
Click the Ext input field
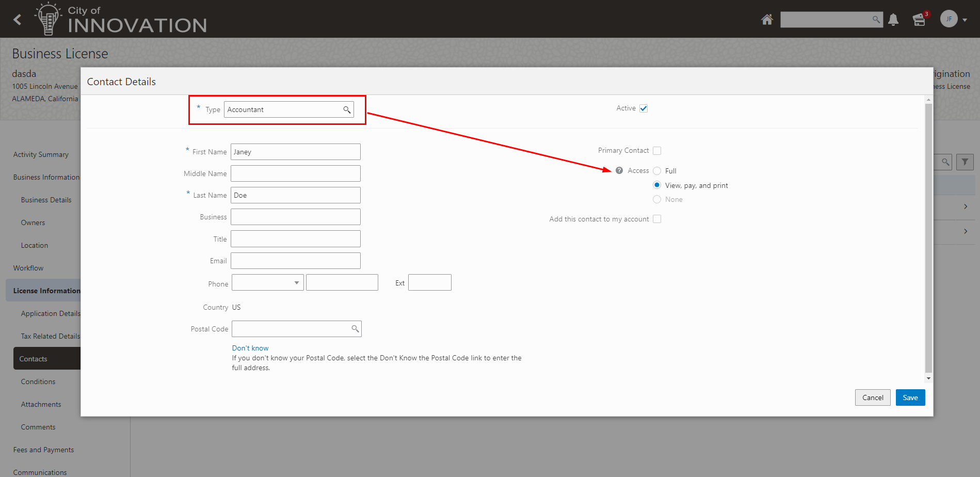pyautogui.click(x=430, y=282)
